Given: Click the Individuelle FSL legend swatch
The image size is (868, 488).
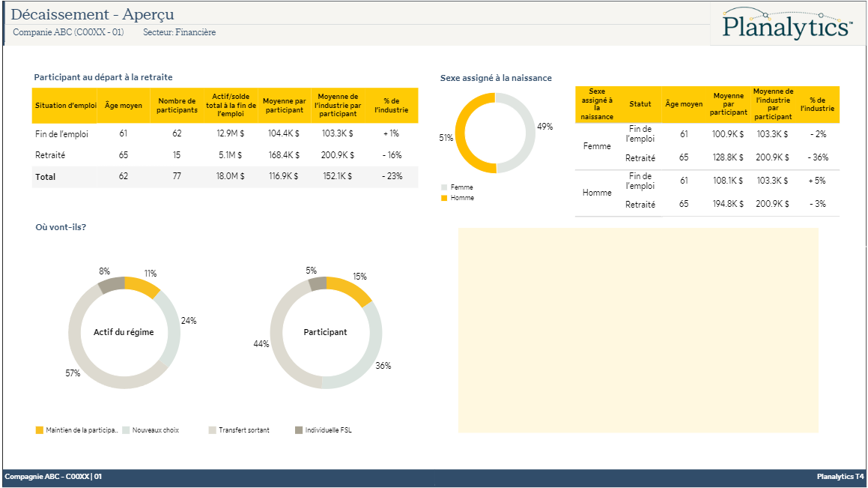Looking at the screenshot, I should click(299, 430).
